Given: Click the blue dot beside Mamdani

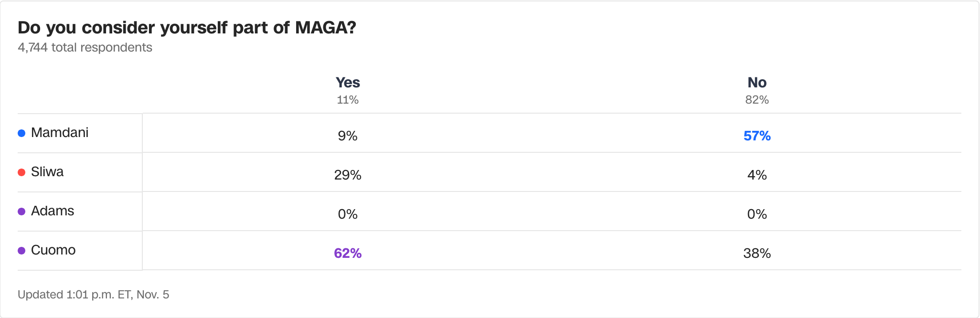Looking at the screenshot, I should [21, 133].
